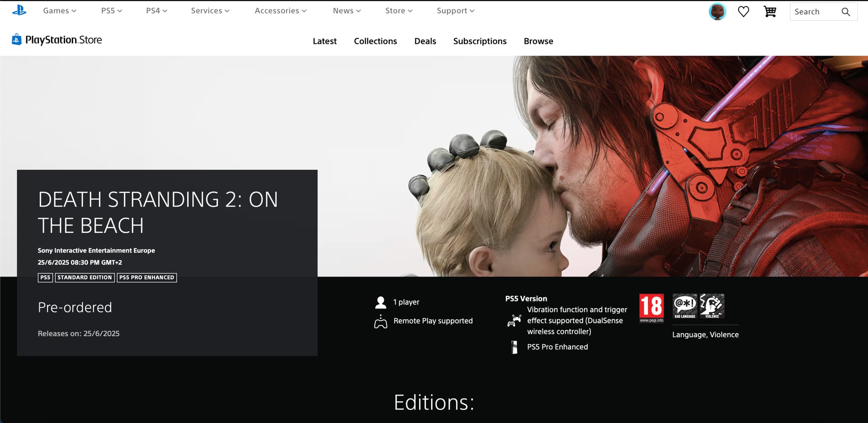The image size is (868, 423).
Task: Expand the Accessories dropdown menu
Action: pos(280,11)
